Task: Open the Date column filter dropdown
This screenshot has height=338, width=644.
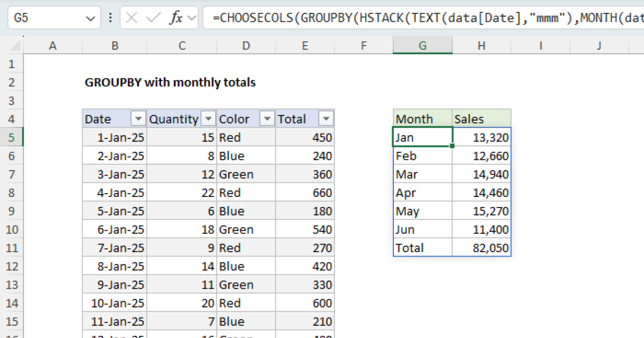Action: 139,119
